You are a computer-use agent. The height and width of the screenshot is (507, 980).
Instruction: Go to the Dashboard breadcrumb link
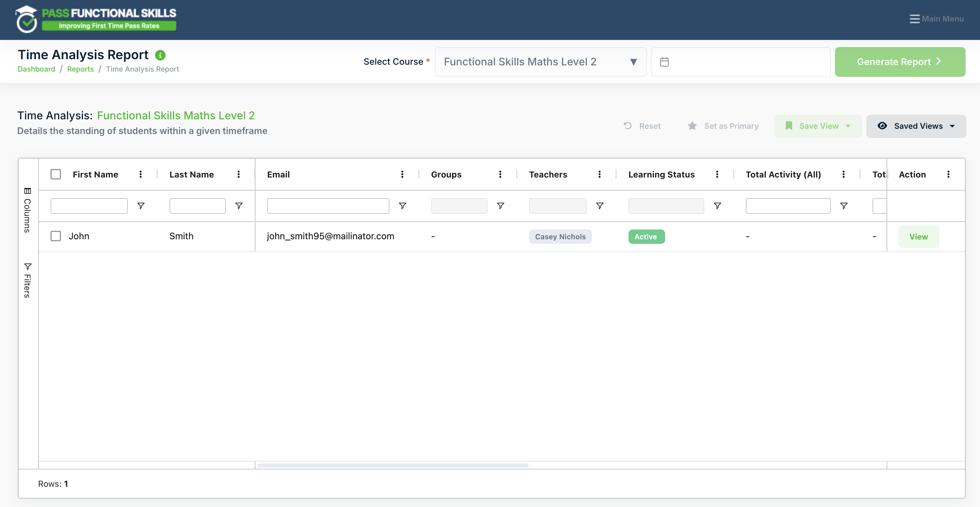[36, 69]
